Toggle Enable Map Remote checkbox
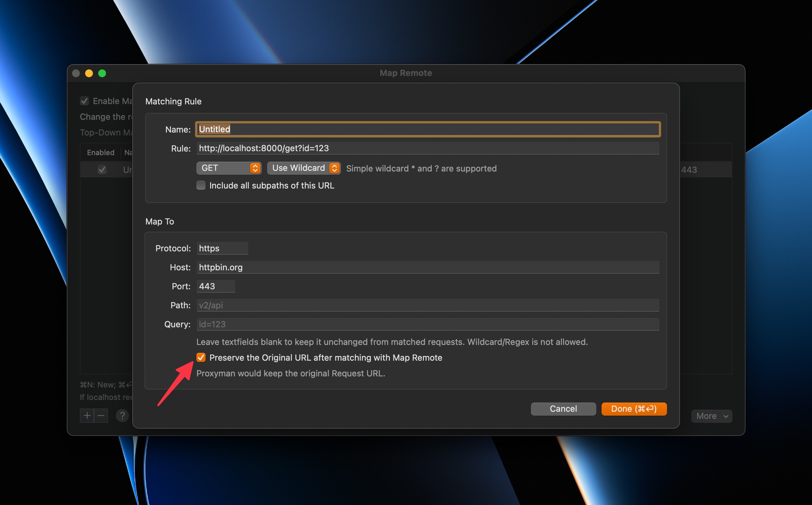The image size is (812, 505). click(x=84, y=101)
